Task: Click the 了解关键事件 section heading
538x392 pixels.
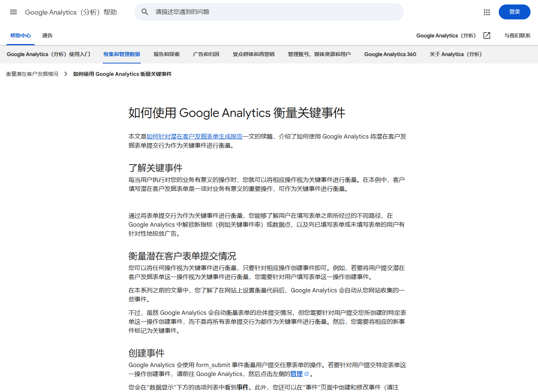Action: (155, 168)
